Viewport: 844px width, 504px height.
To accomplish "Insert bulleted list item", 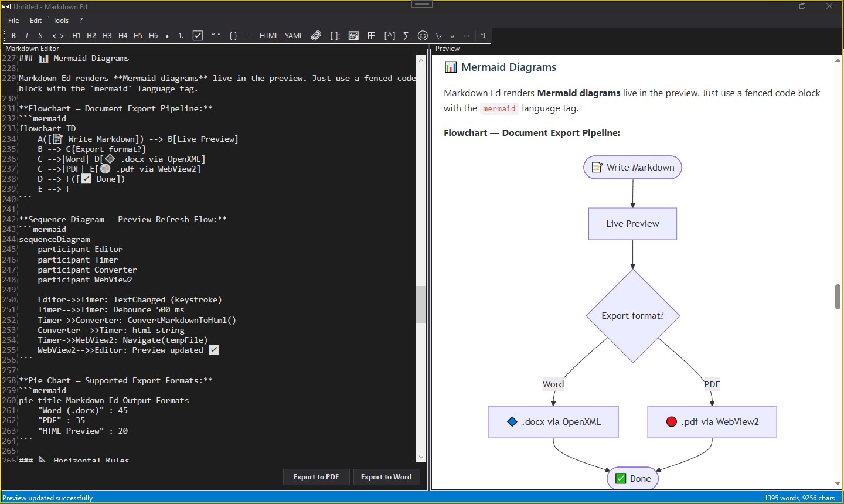I will click(x=168, y=36).
